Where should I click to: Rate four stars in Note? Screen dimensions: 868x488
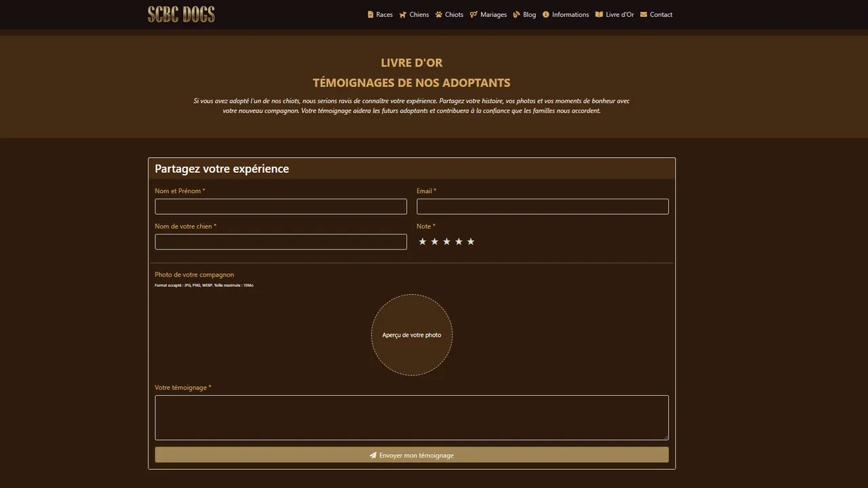(458, 242)
